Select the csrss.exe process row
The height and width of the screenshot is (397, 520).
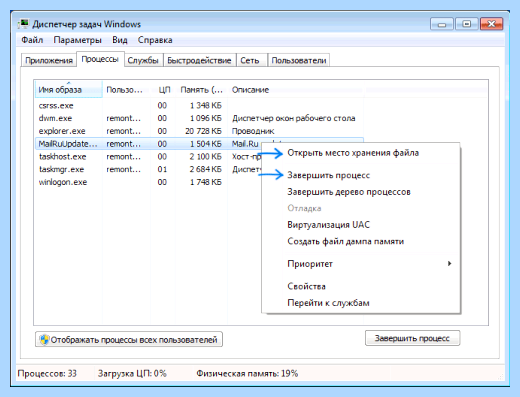coord(199,106)
